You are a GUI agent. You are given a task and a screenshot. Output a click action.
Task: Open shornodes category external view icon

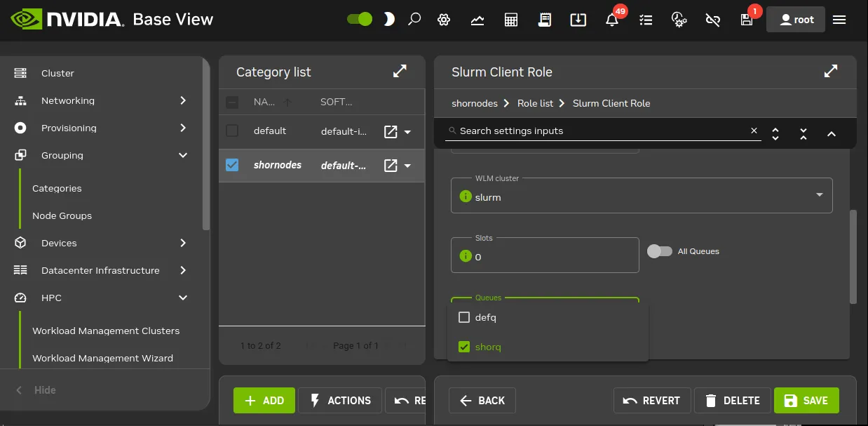(391, 166)
